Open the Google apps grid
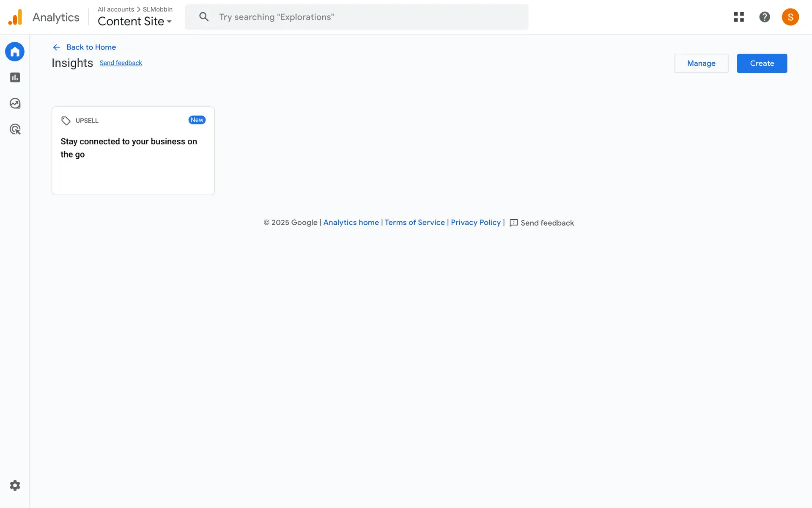812x508 pixels. [739, 17]
